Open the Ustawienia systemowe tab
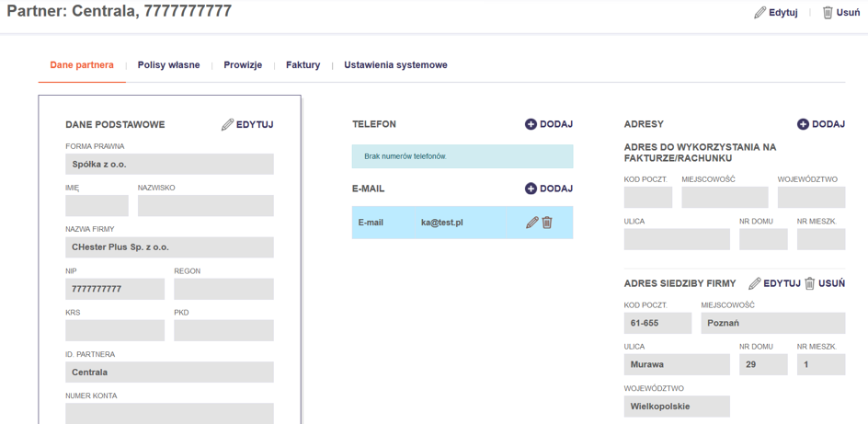868x424 pixels. [395, 65]
